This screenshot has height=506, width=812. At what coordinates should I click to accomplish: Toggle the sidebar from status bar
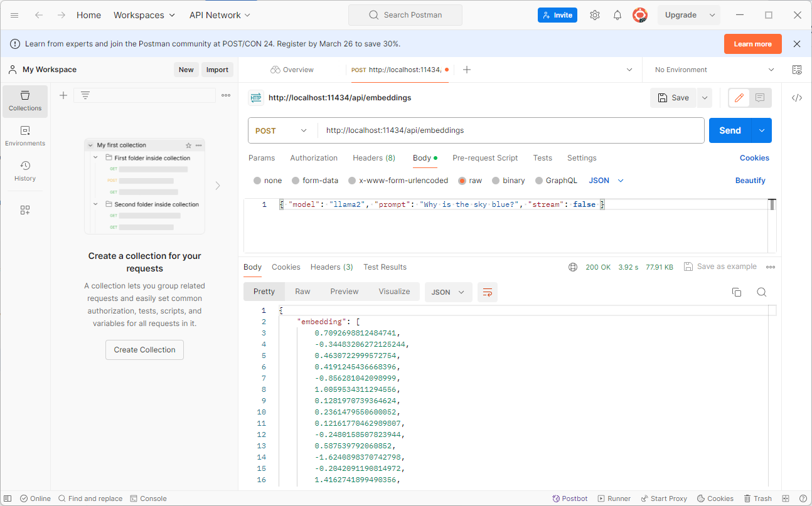[x=8, y=498]
